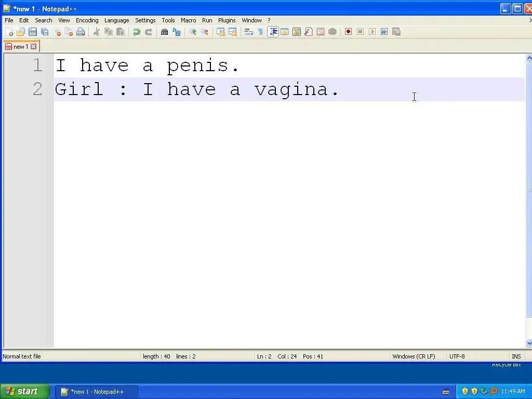Click the 'UTF-8' encoding status field
The image size is (532, 399).
click(x=457, y=356)
